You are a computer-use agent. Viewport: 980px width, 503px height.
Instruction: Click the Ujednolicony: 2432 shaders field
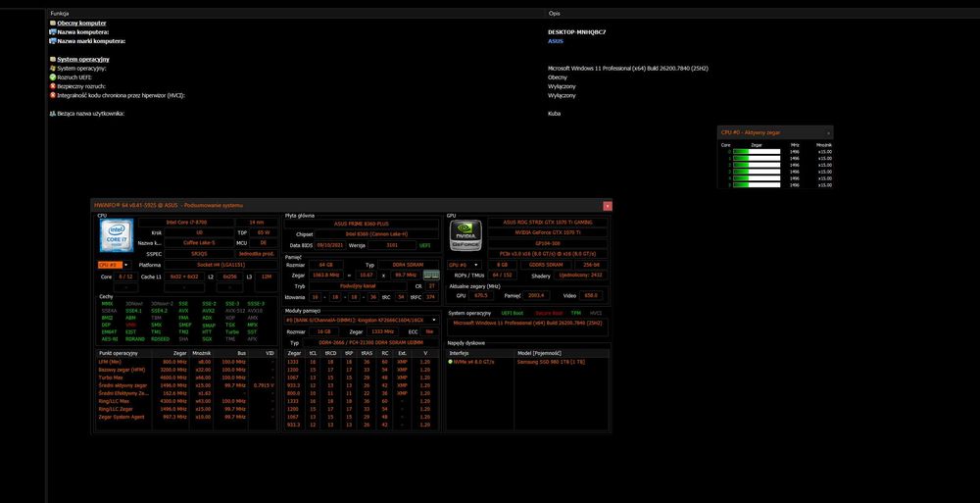(x=580, y=276)
